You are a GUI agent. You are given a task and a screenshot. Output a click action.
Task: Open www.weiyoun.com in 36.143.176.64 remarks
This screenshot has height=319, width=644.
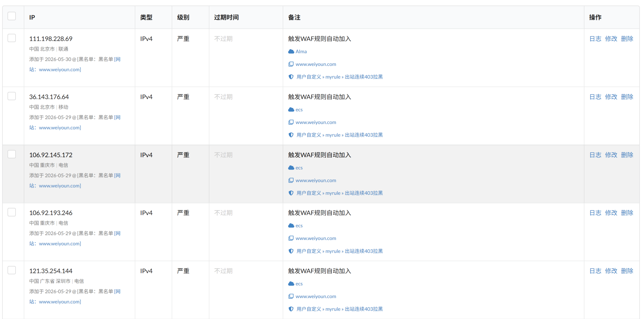316,122
